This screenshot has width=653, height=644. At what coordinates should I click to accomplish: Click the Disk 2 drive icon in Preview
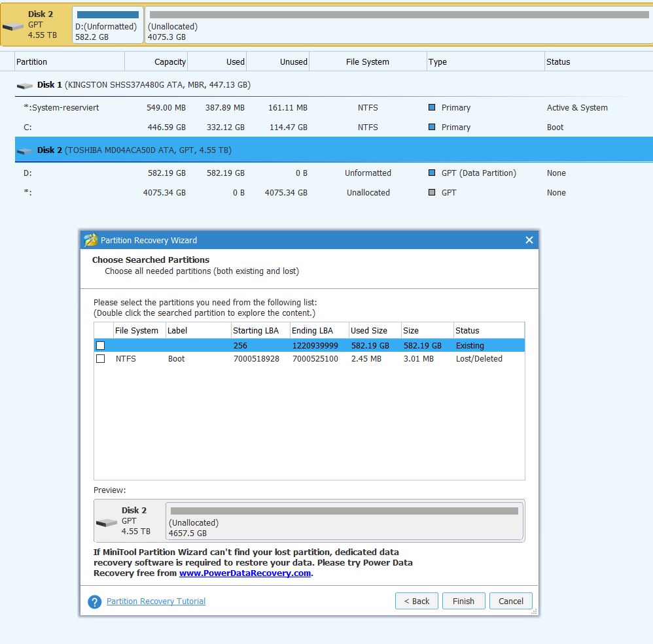(x=107, y=523)
